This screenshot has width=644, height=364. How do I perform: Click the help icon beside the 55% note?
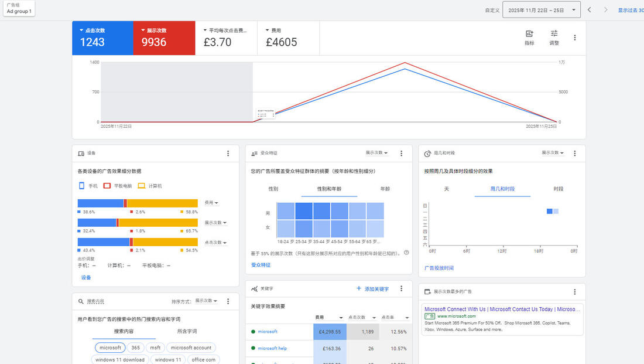click(x=406, y=253)
